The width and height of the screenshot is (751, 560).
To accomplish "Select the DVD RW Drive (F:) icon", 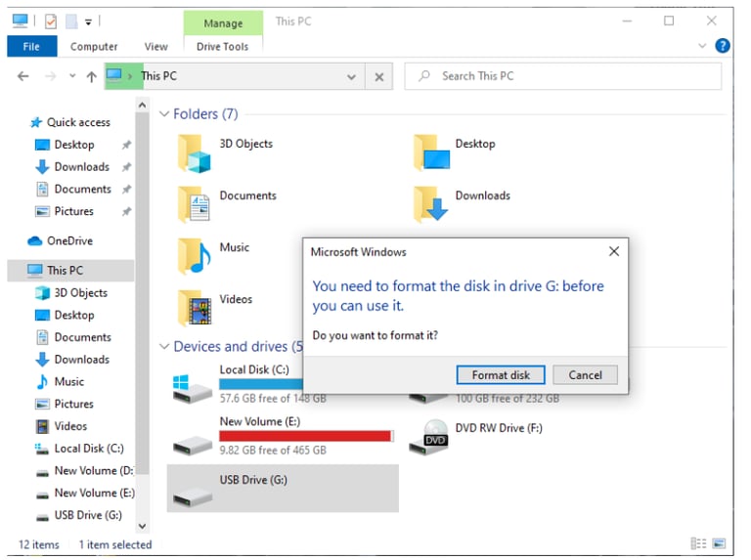I will [429, 438].
